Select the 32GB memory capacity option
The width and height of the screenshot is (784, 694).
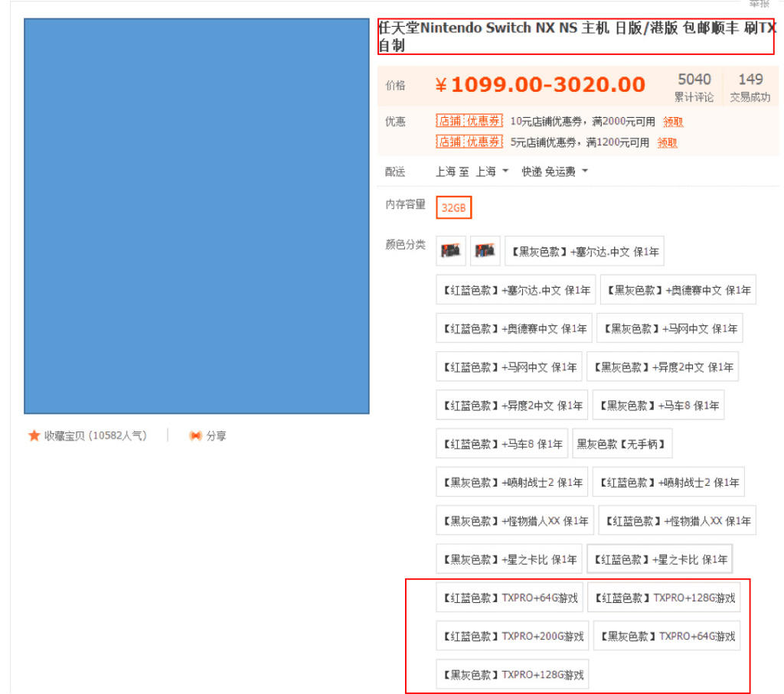[x=453, y=207]
